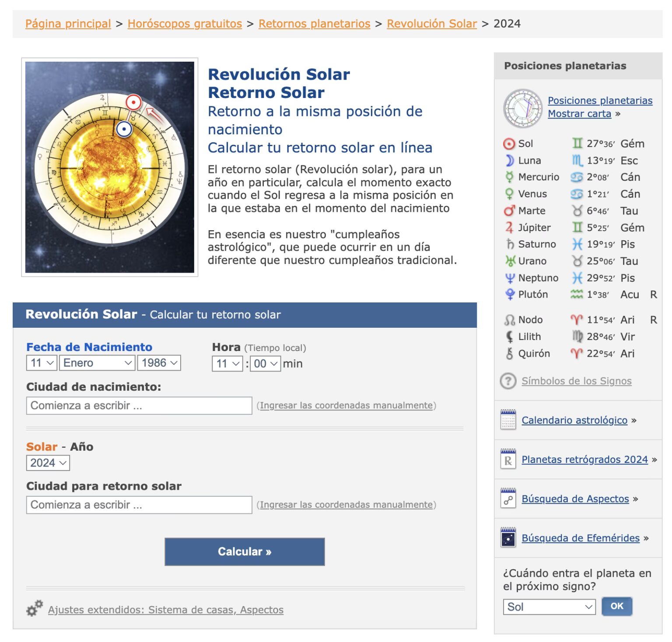The width and height of the screenshot is (672, 642).
Task: Click the aspects search icon
Action: tap(508, 498)
